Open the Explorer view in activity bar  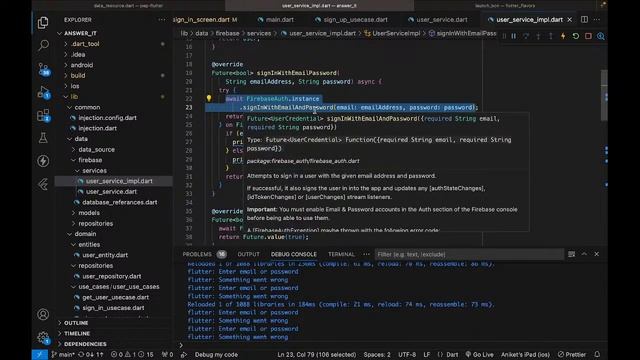[x=43, y=22]
